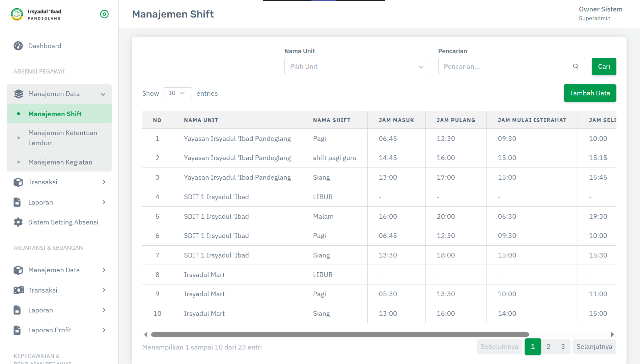The width and height of the screenshot is (640, 364).
Task: Go to next page with Selanjutnya
Action: point(594,347)
